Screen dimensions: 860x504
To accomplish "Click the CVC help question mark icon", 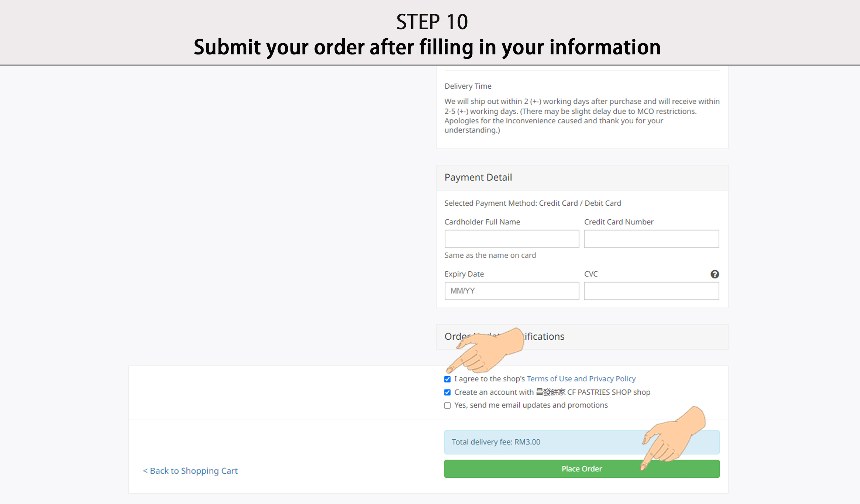I will click(x=715, y=274).
